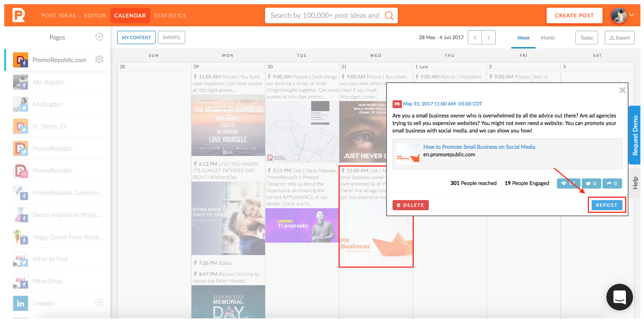Click the Today button
Viewport: 644px width, 321px height.
[587, 38]
